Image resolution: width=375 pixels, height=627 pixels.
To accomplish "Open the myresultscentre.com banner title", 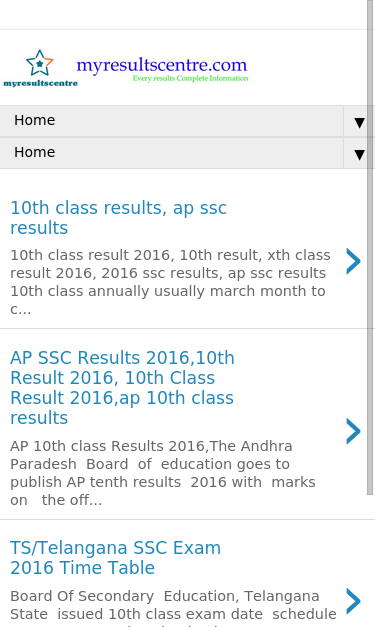I will coord(162,65).
